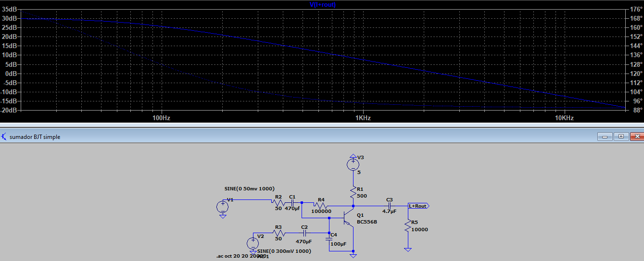Click C3's 4.7µF value text
Image resolution: width=644 pixels, height=261 pixels.
point(390,211)
